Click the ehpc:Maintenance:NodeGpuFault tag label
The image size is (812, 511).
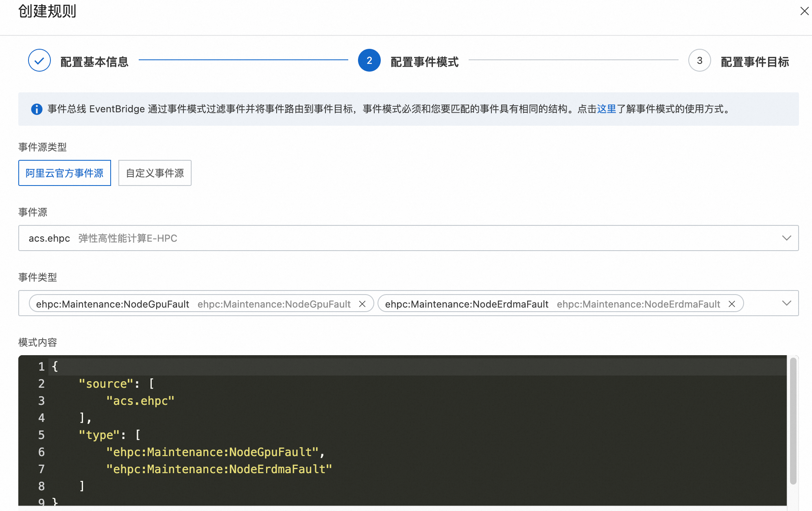(x=113, y=304)
